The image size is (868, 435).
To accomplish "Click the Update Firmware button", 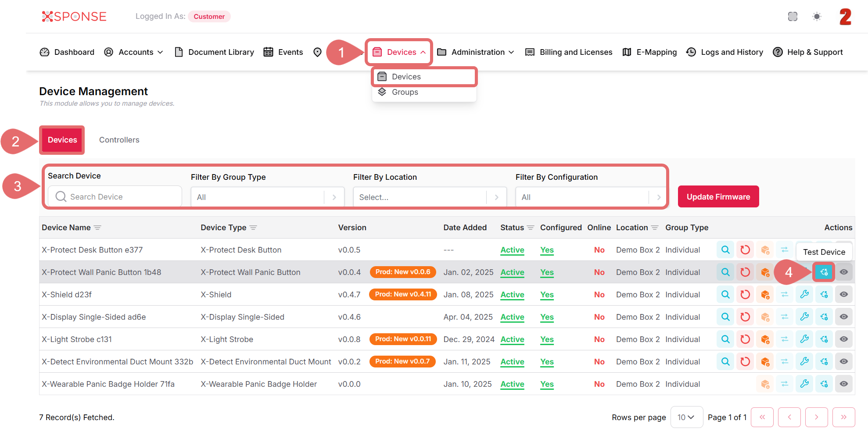I will click(718, 197).
